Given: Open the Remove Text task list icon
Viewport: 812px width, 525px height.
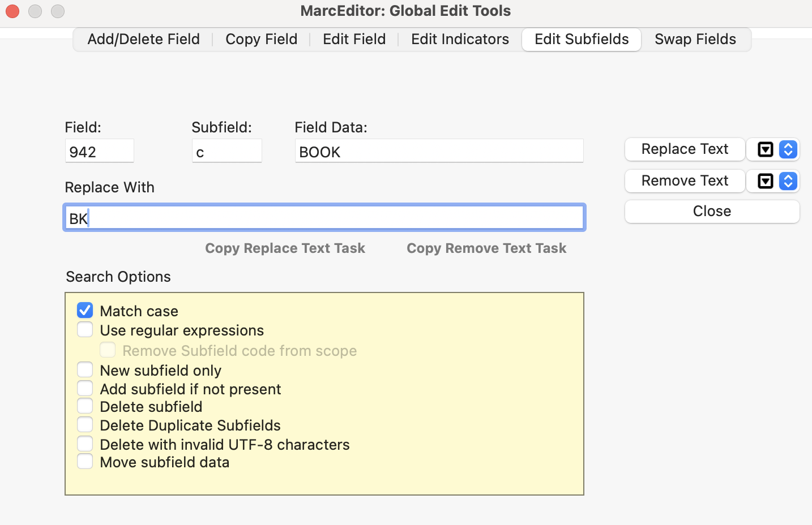Looking at the screenshot, I should click(x=765, y=181).
